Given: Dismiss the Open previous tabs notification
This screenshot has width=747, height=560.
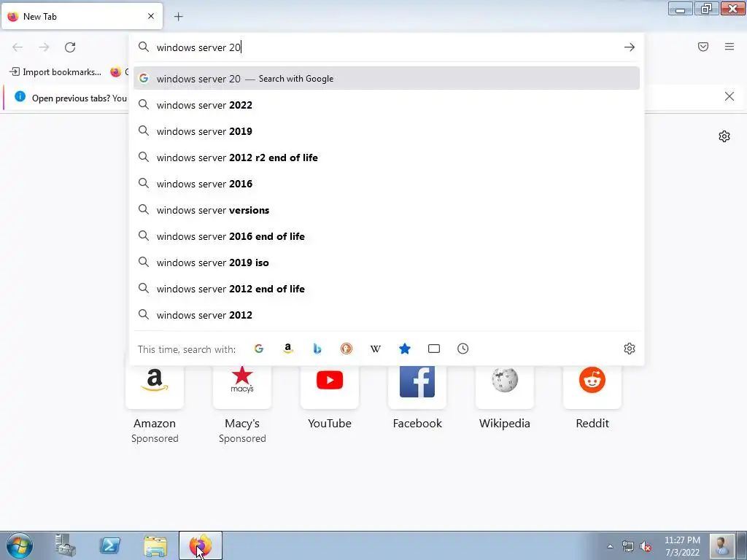Looking at the screenshot, I should point(729,97).
